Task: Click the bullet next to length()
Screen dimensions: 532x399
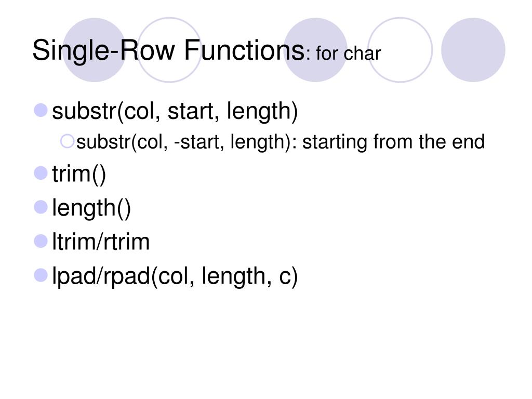Action: (x=41, y=207)
